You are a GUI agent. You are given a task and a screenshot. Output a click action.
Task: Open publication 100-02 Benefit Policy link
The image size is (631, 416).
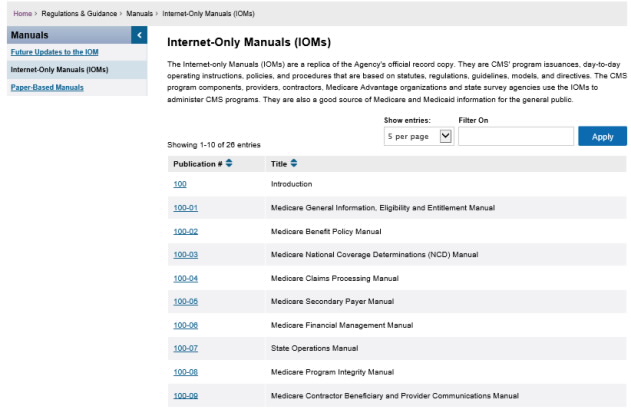185,231
